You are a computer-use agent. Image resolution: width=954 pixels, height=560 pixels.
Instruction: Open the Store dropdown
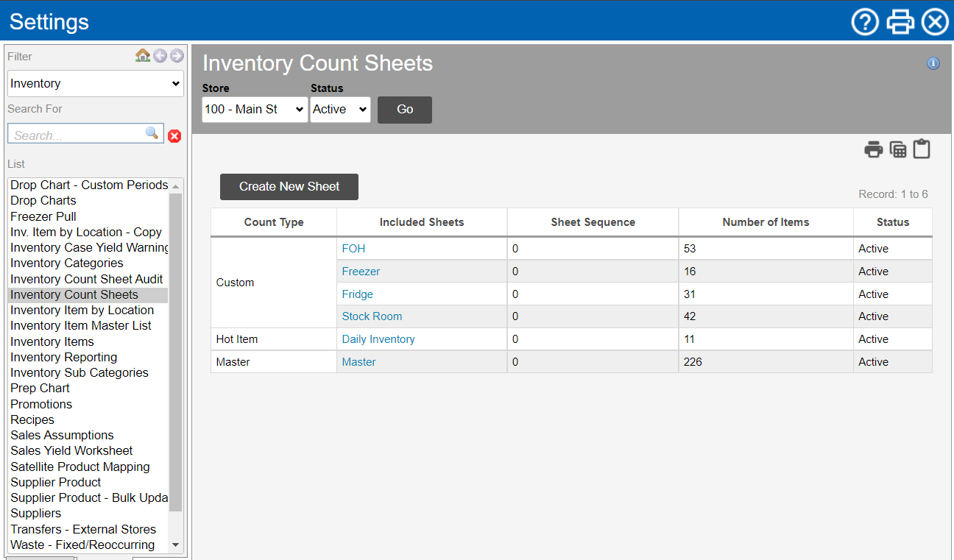coord(255,110)
